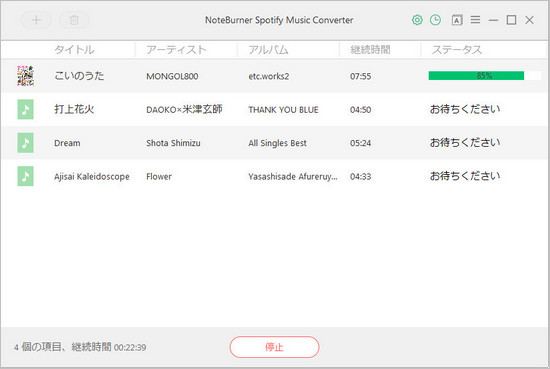Click duration 07:55
Image resolution: width=550 pixels, height=369 pixels.
pyautogui.click(x=361, y=76)
